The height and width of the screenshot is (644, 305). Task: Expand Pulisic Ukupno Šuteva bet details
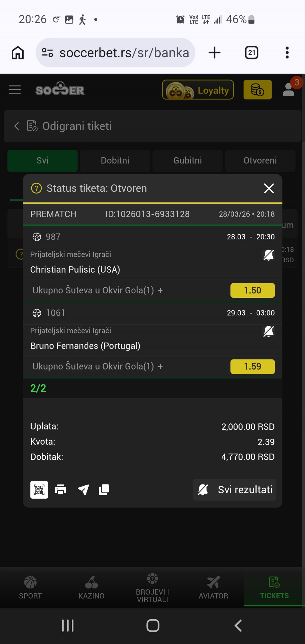coord(160,291)
